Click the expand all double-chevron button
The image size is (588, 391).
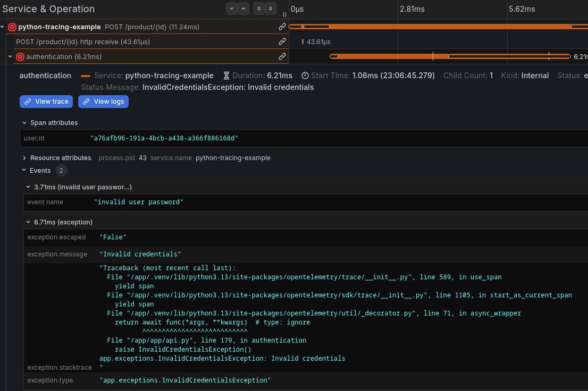[x=258, y=9]
